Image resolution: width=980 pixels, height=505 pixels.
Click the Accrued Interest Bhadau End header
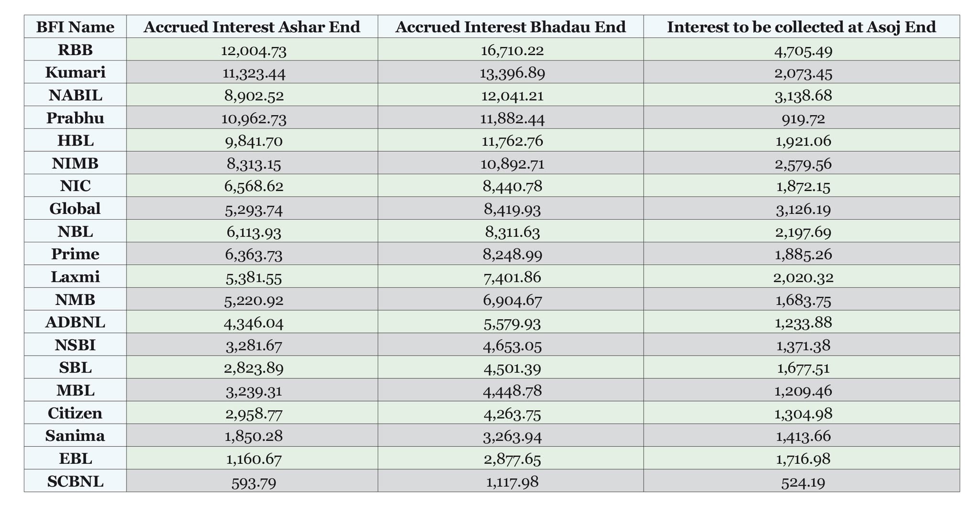(x=510, y=27)
